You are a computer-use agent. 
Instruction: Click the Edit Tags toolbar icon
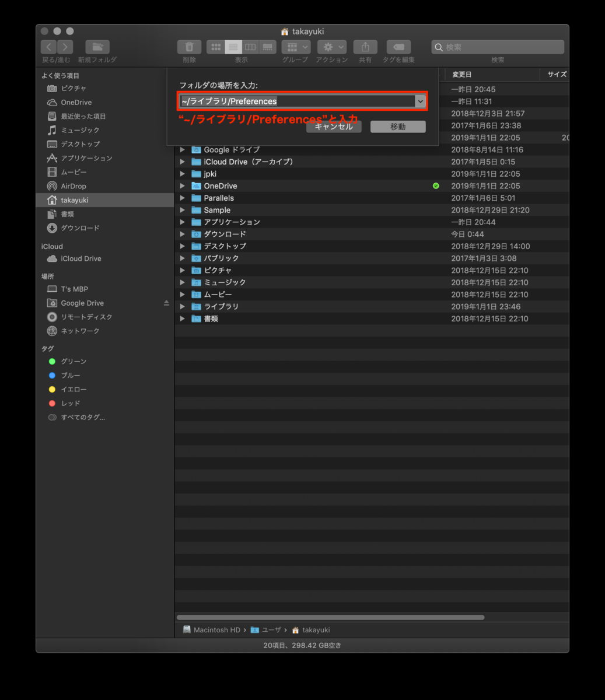coord(398,47)
